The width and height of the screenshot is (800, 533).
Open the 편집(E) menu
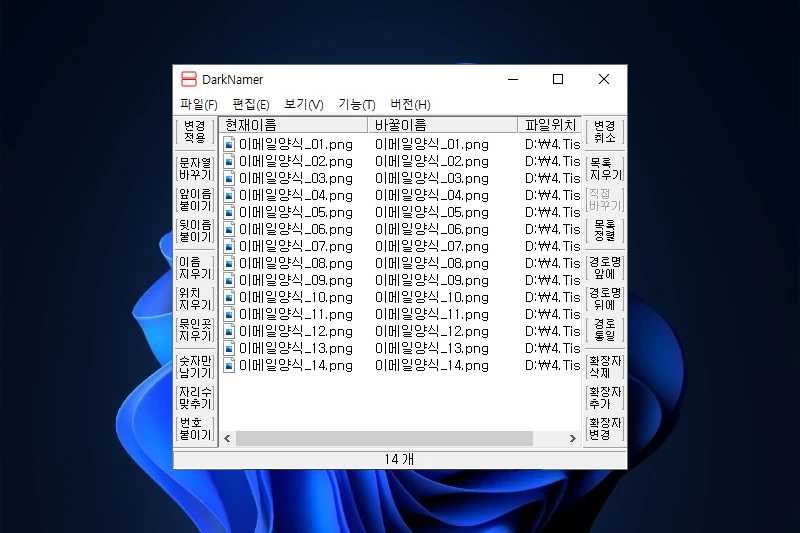[251, 105]
